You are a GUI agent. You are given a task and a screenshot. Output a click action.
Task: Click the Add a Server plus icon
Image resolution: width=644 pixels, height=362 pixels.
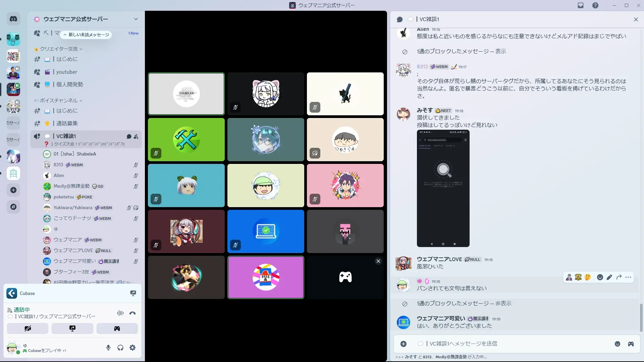[13, 190]
